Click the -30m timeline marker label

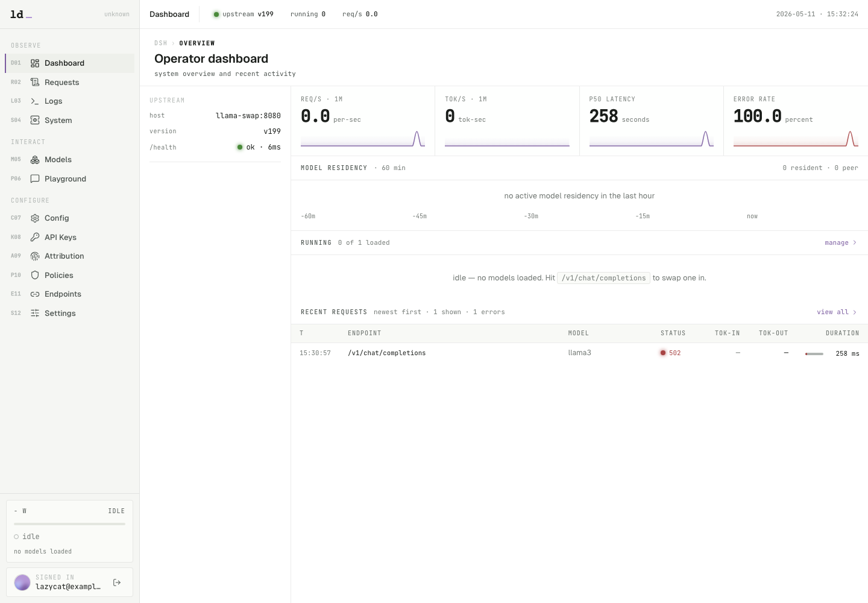click(531, 216)
